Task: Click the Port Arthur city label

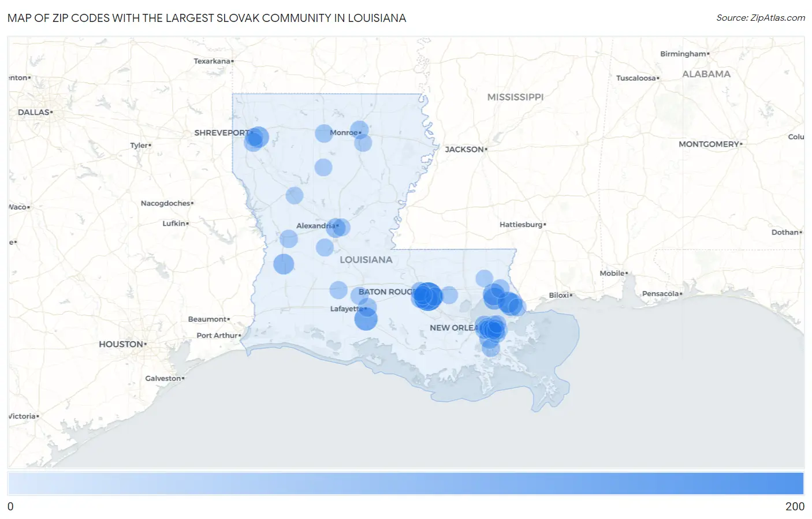Action: pyautogui.click(x=218, y=335)
